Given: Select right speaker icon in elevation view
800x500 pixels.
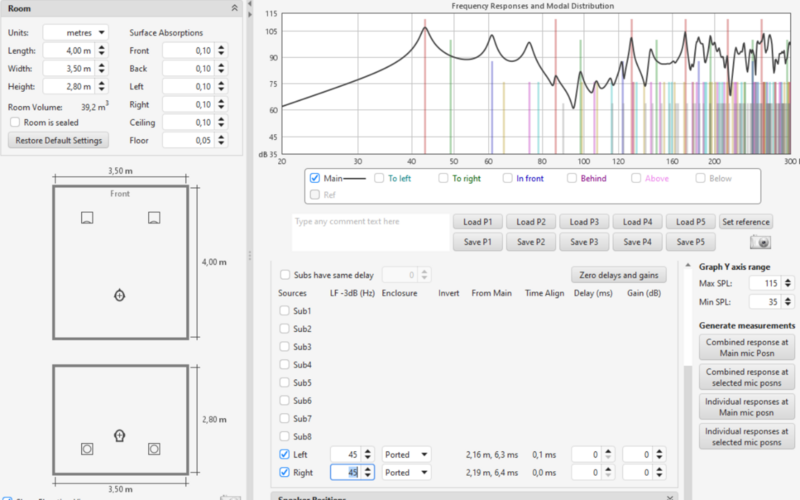Looking at the screenshot, I should [154, 449].
